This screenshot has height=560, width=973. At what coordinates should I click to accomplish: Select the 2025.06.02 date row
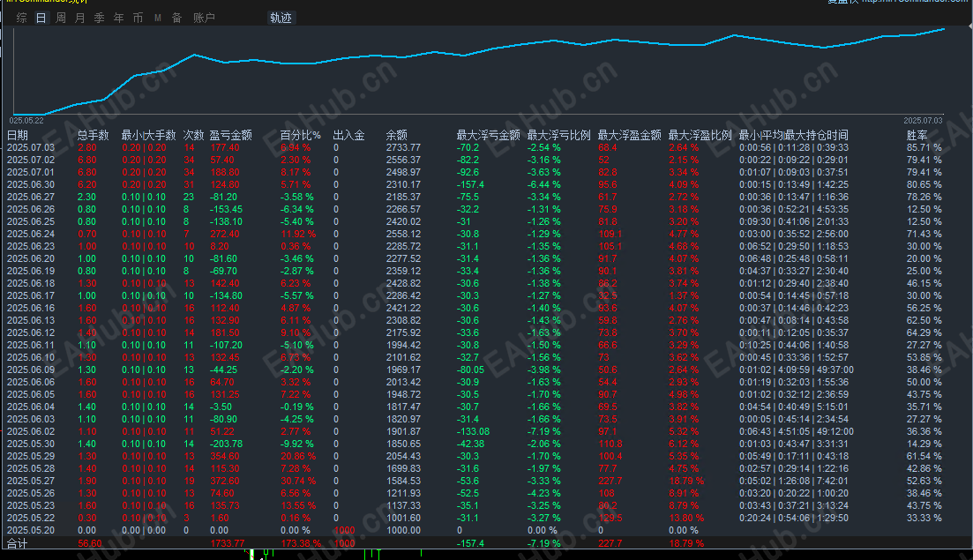click(x=31, y=431)
